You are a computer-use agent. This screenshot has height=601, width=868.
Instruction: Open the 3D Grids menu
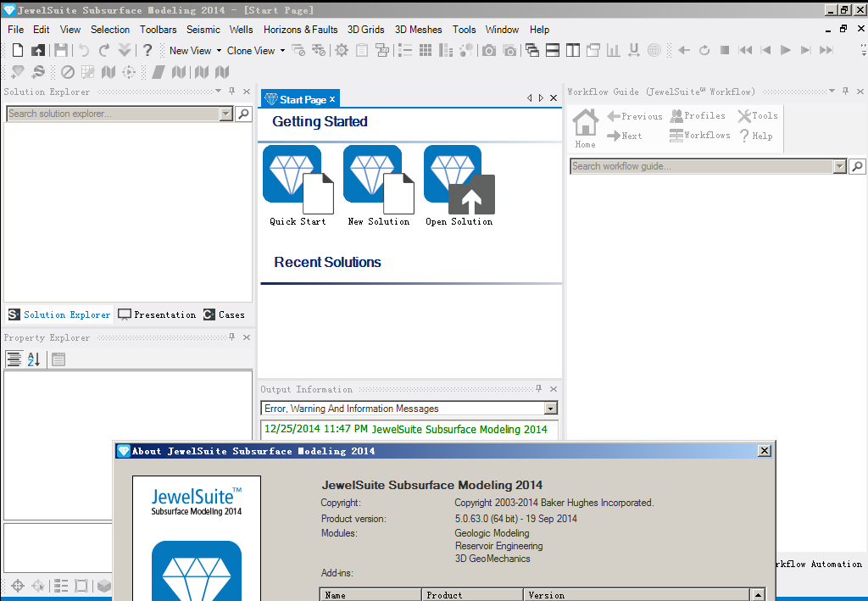coord(366,30)
